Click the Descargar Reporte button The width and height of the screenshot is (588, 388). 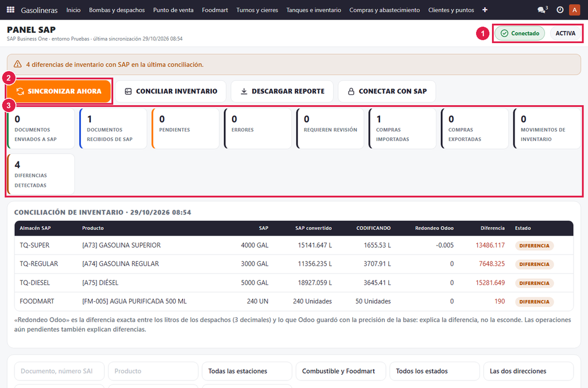[x=282, y=91]
